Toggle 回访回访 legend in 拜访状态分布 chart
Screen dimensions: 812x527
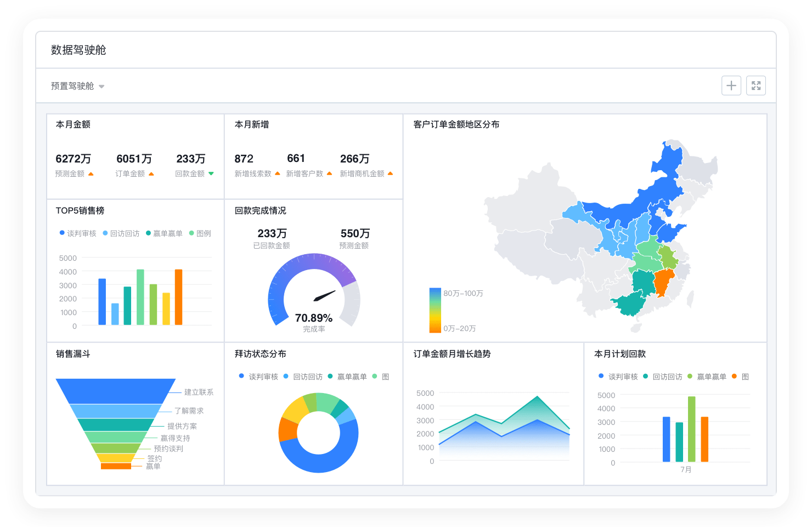[x=303, y=377]
